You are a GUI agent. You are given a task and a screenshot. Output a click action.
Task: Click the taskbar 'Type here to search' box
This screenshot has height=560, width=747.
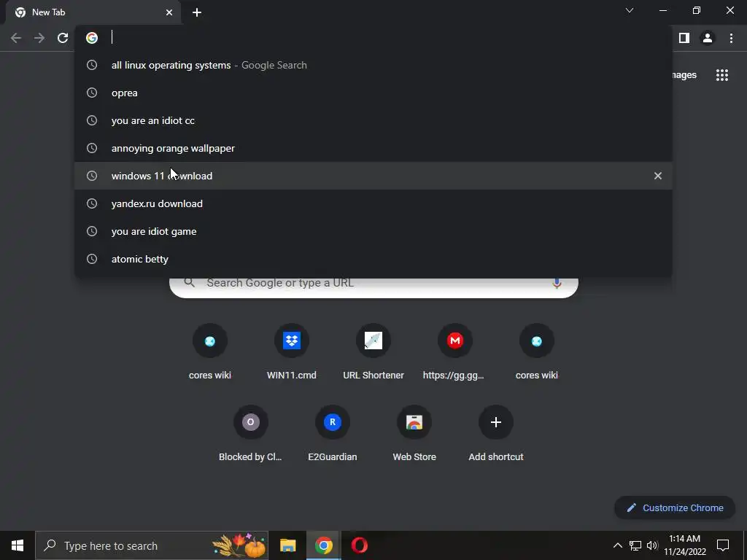pos(152,545)
